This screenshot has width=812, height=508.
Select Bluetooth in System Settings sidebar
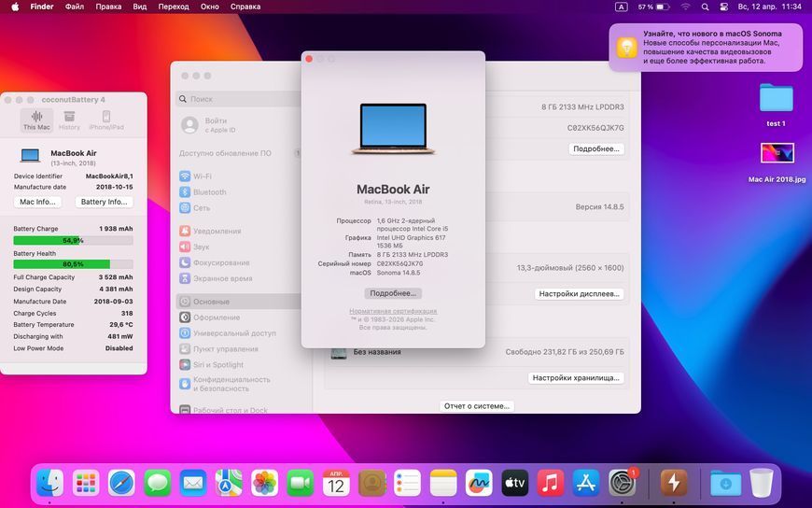[238, 192]
